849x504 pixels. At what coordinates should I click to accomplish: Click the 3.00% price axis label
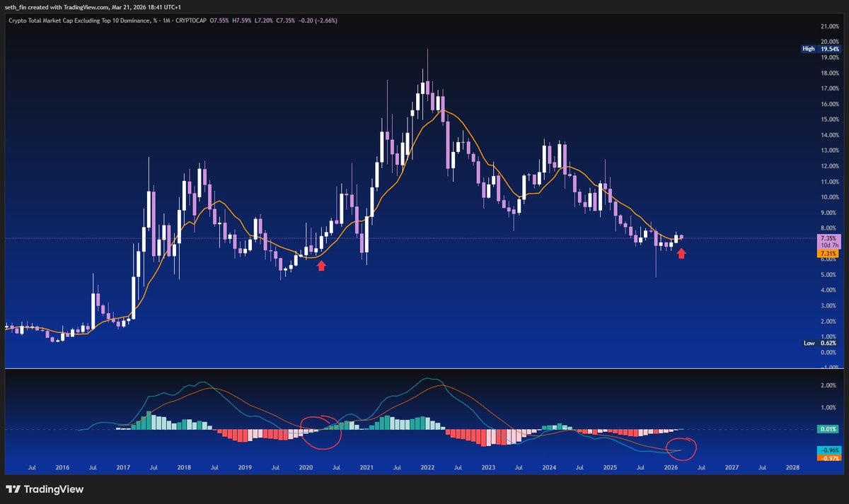(830, 306)
